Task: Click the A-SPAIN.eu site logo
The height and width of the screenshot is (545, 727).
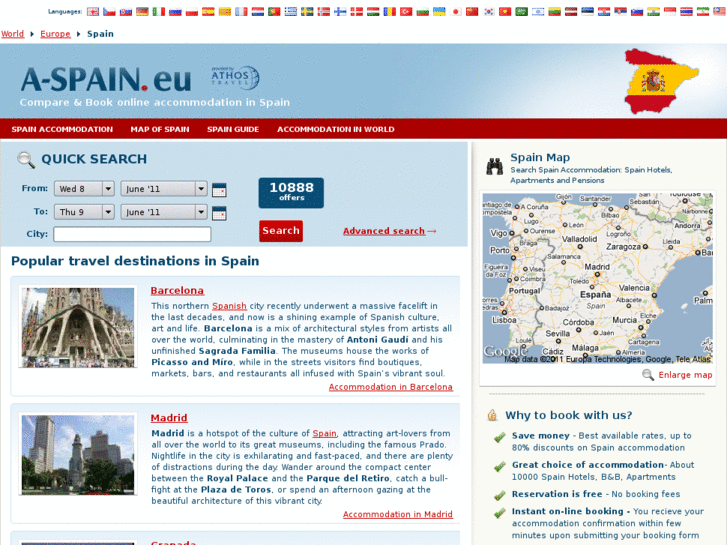Action: pos(106,79)
